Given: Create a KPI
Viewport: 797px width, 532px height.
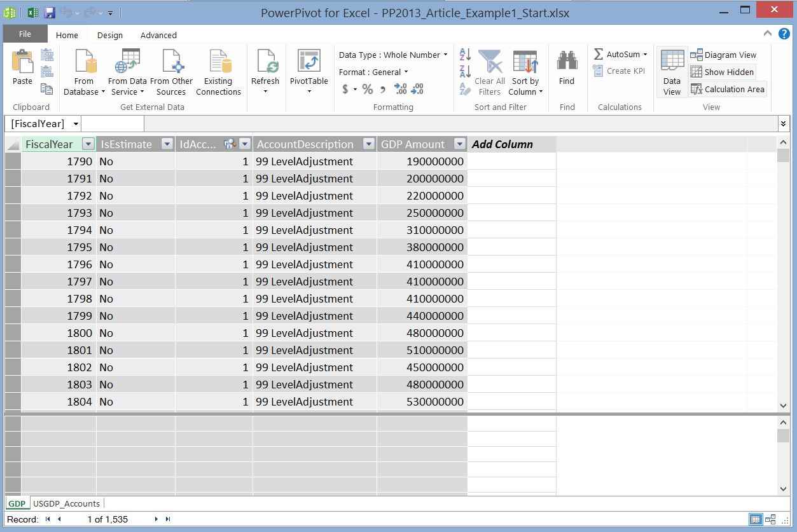Looking at the screenshot, I should click(620, 71).
